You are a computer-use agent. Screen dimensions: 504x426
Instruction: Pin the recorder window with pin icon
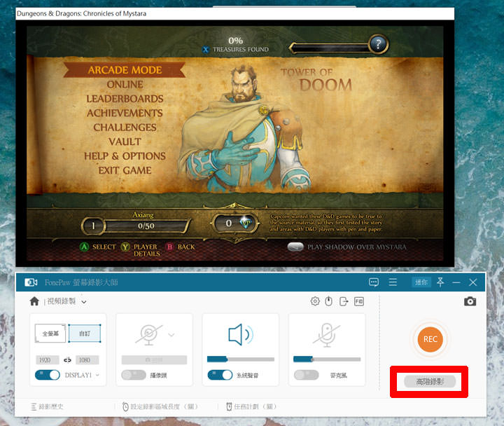tap(440, 282)
